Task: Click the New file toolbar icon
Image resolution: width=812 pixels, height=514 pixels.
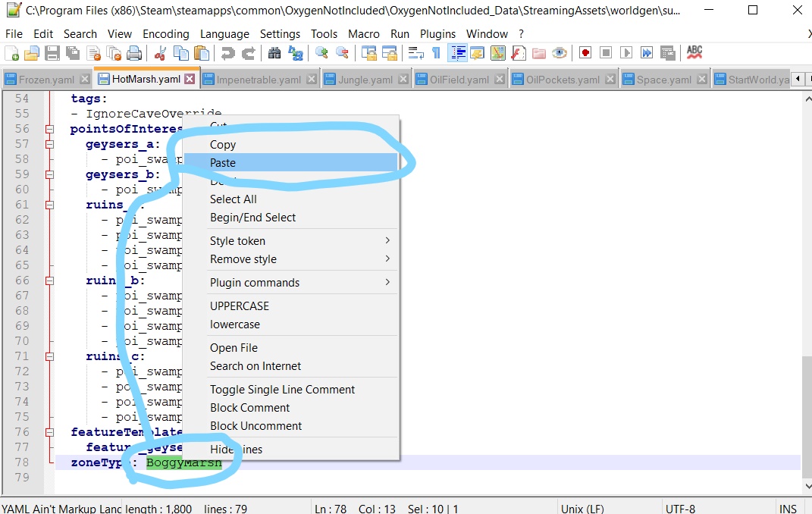Action: tap(12, 53)
